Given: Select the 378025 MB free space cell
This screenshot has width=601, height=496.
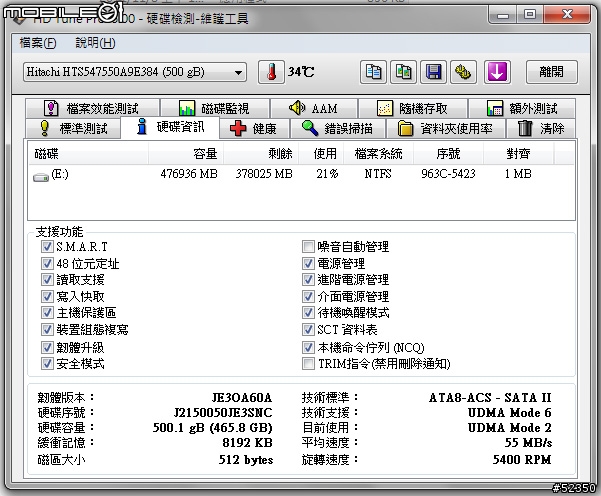Looking at the screenshot, I should (x=264, y=174).
